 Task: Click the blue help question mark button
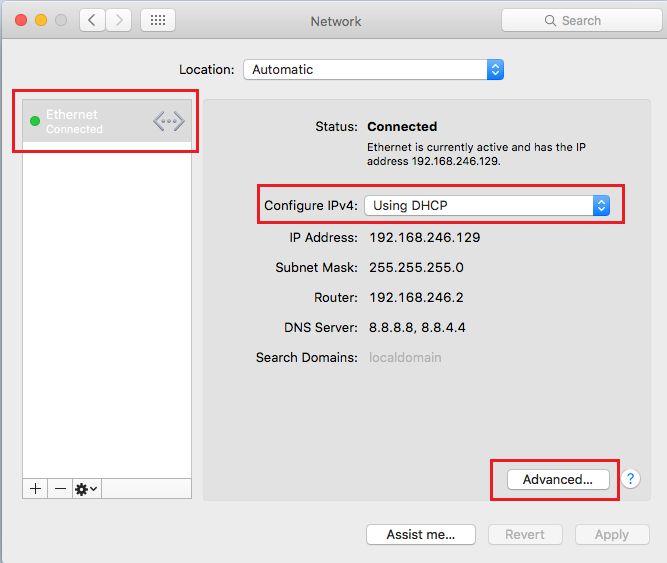coord(630,479)
